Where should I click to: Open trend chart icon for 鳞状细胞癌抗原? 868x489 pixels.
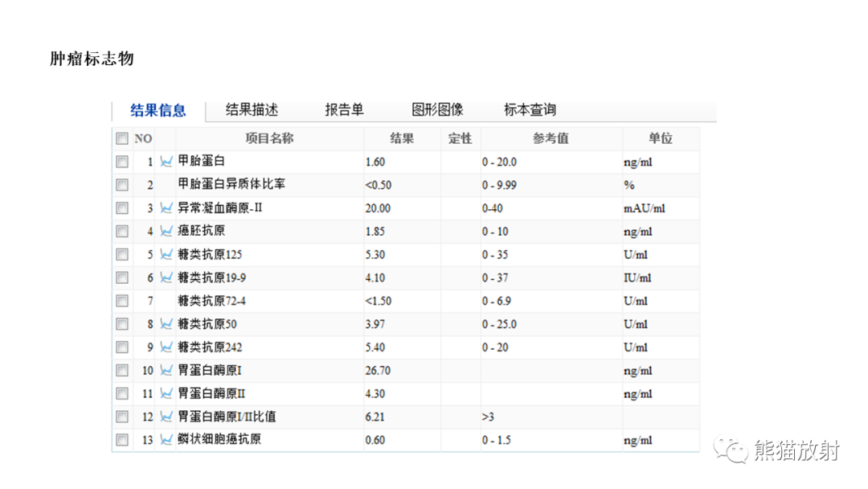(166, 440)
